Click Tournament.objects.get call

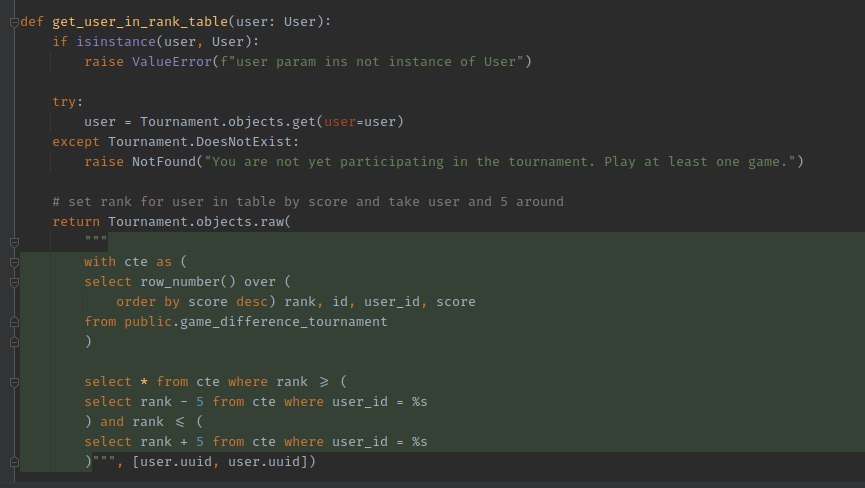[227, 121]
